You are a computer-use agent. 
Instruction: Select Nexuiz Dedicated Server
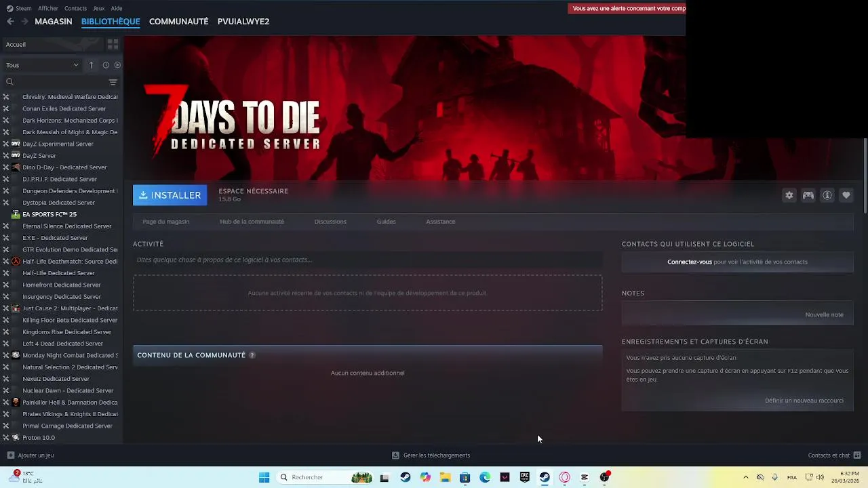point(56,379)
